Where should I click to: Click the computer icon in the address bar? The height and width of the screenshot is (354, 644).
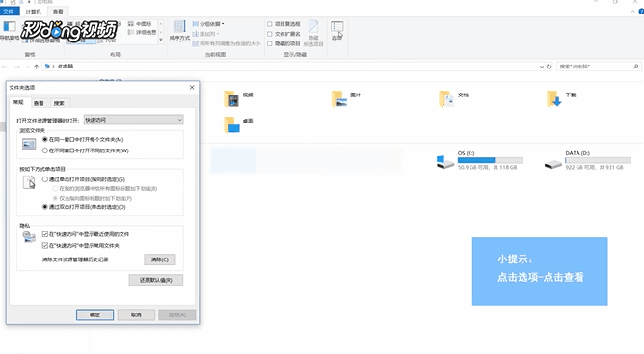click(47, 67)
